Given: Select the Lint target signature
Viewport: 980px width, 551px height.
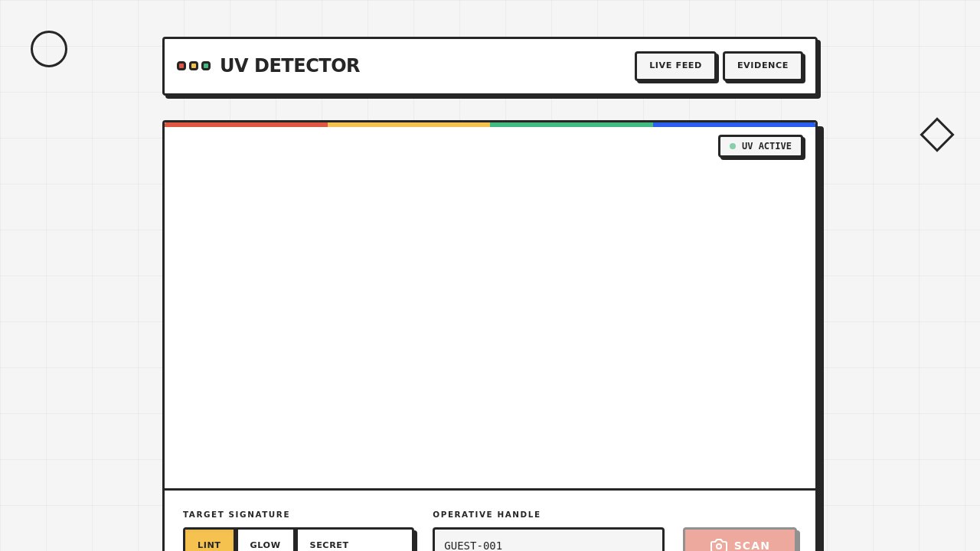Looking at the screenshot, I should (x=209, y=540).
